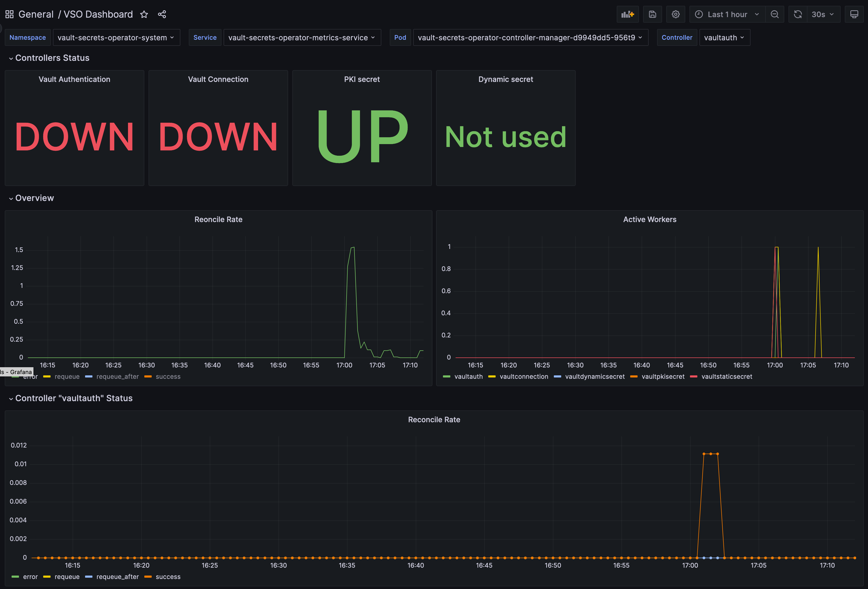Click the Add panel icon
The width and height of the screenshot is (868, 589).
pos(628,14)
